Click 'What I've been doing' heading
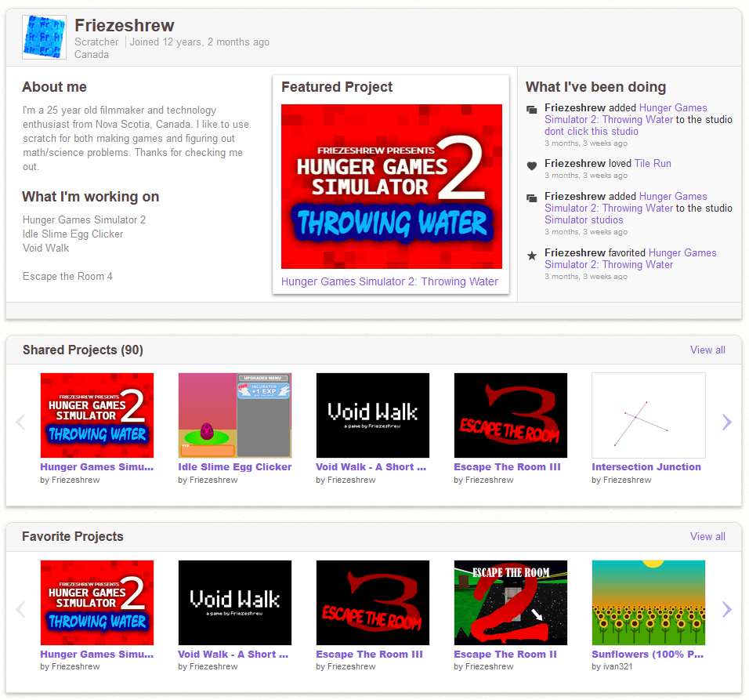 point(595,87)
